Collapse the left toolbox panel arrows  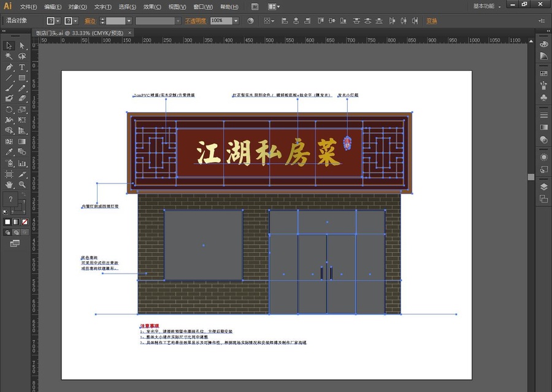[x=4, y=31]
